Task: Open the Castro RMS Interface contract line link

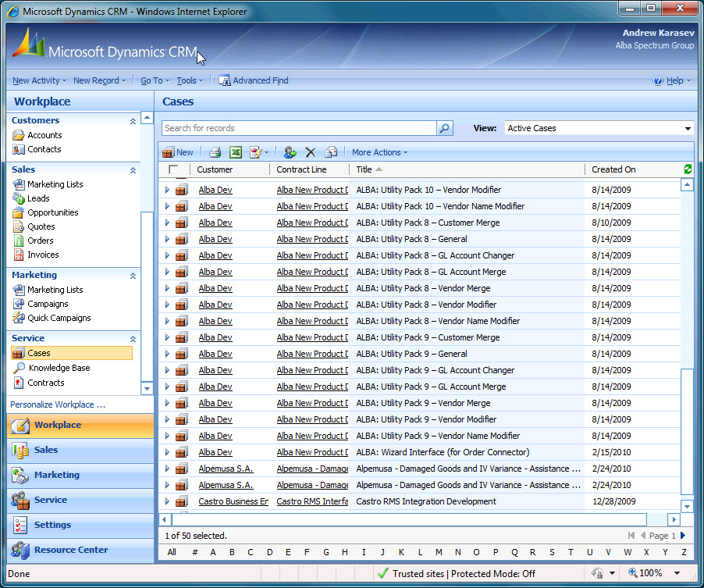Action: (312, 501)
